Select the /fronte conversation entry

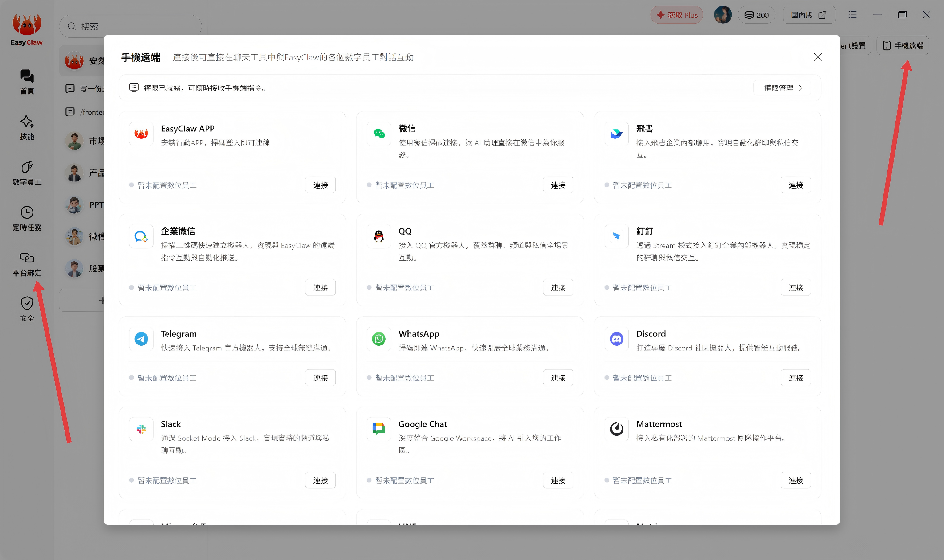tap(85, 112)
